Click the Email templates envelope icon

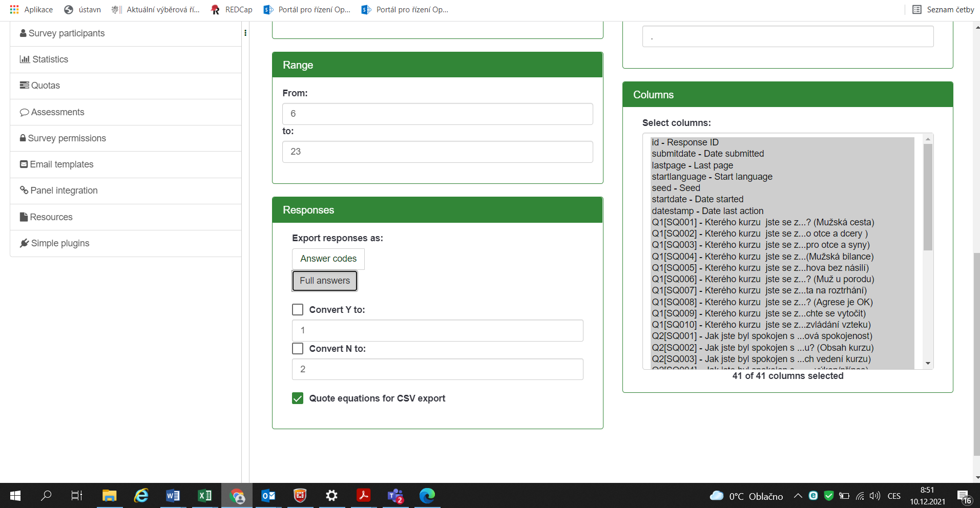[24, 164]
